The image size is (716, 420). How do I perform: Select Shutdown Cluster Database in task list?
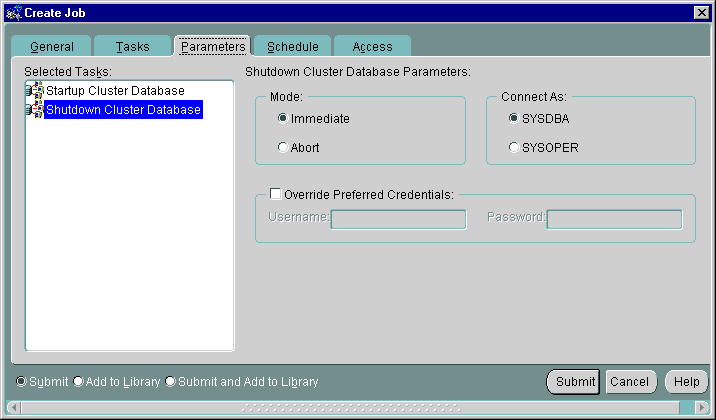123,110
